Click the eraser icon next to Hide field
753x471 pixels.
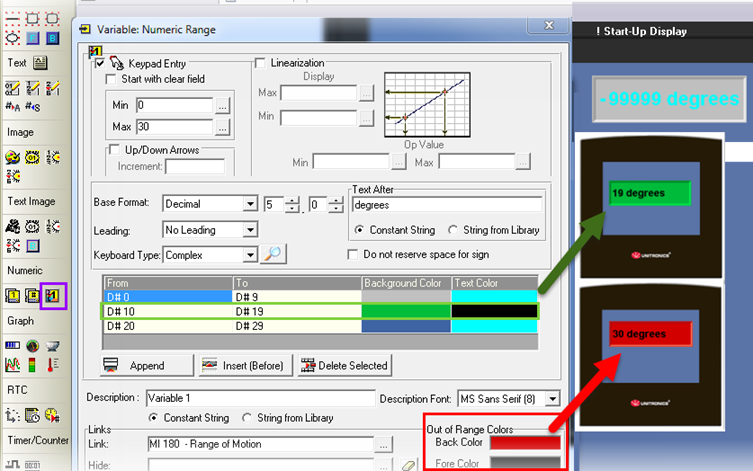[407, 465]
